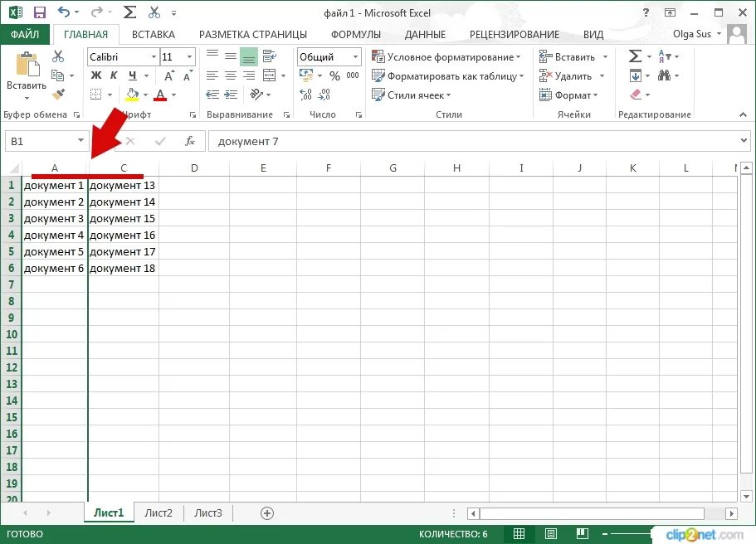Add a new sheet with plus icon

pyautogui.click(x=267, y=513)
